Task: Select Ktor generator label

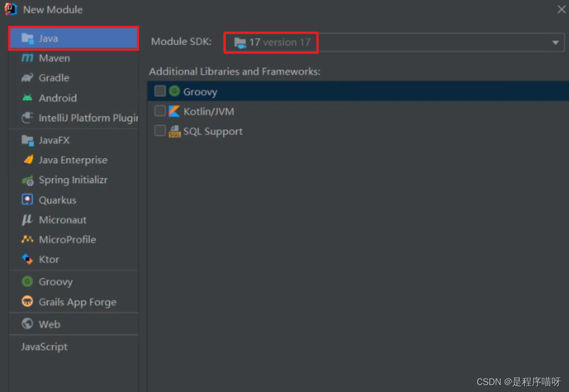Action: [49, 259]
